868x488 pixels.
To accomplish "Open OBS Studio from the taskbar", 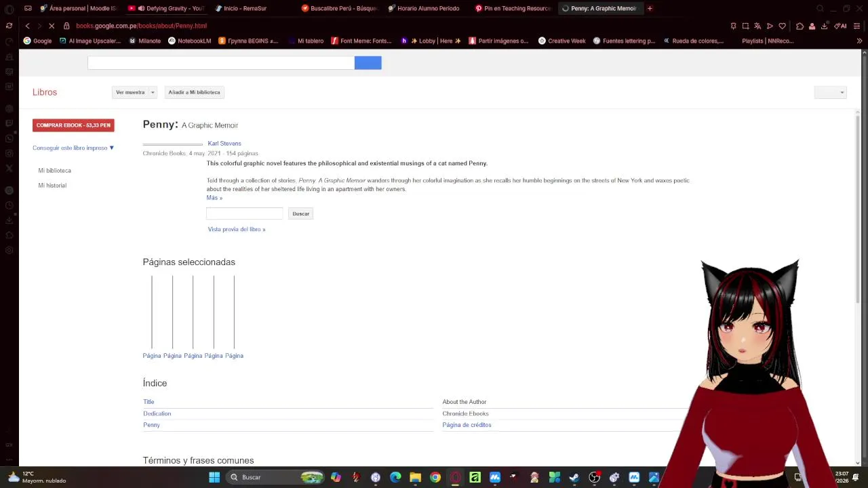I will coord(594,477).
